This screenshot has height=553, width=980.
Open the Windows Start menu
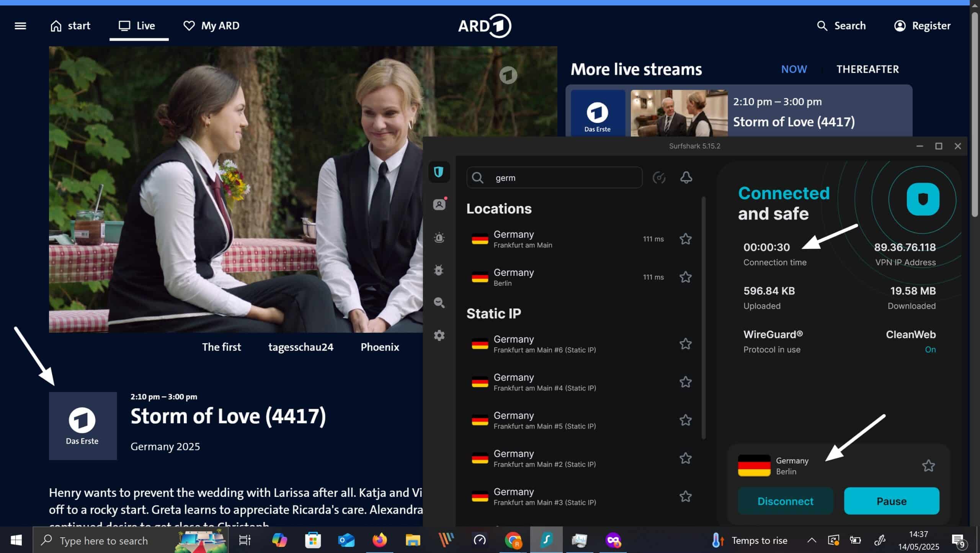coord(16,540)
